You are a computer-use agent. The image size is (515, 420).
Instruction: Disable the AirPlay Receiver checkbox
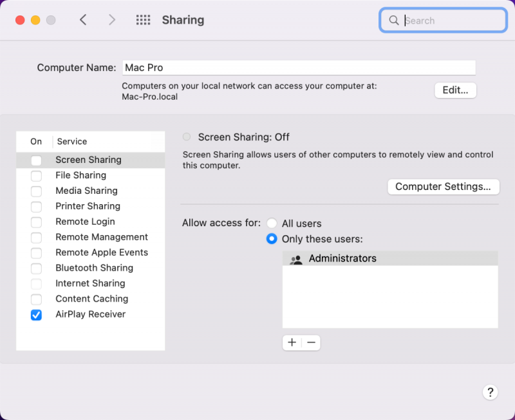click(x=37, y=315)
